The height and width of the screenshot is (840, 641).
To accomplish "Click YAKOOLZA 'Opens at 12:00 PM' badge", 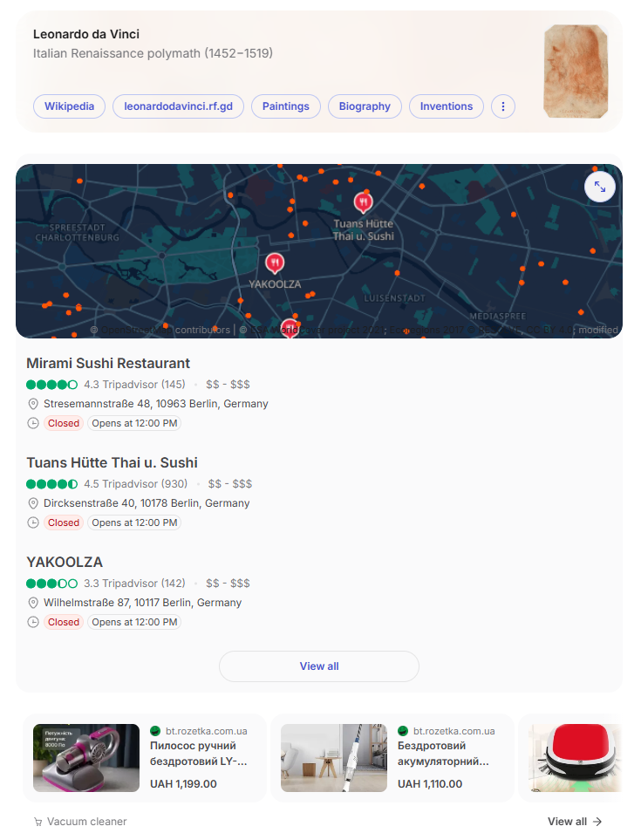I will [134, 622].
